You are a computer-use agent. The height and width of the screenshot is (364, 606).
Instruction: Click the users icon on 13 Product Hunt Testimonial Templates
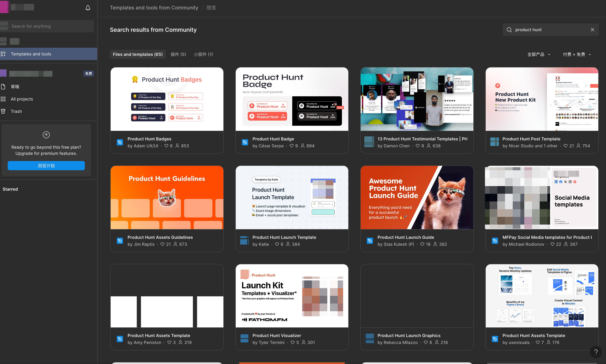click(428, 146)
